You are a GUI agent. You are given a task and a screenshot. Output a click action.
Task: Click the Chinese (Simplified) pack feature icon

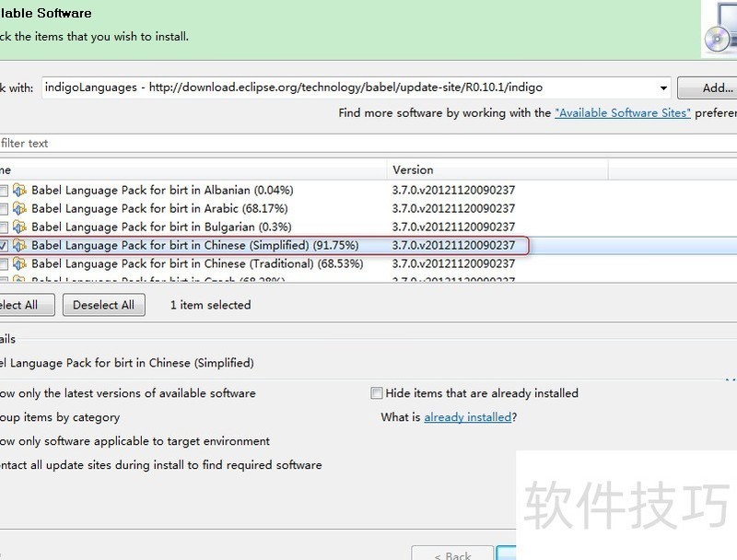(20, 246)
